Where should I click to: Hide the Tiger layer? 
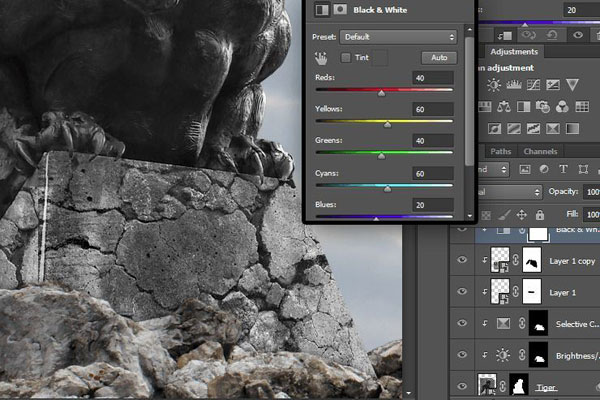(x=462, y=386)
